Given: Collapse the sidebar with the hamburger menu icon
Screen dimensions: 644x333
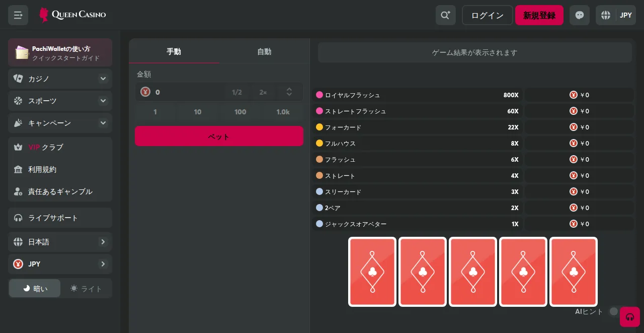Looking at the screenshot, I should pos(18,15).
